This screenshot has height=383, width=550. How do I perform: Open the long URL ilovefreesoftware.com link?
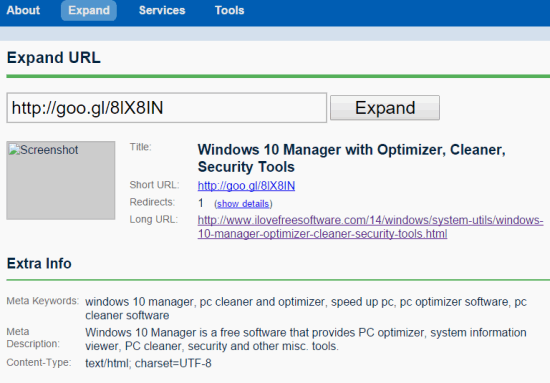coord(370,227)
